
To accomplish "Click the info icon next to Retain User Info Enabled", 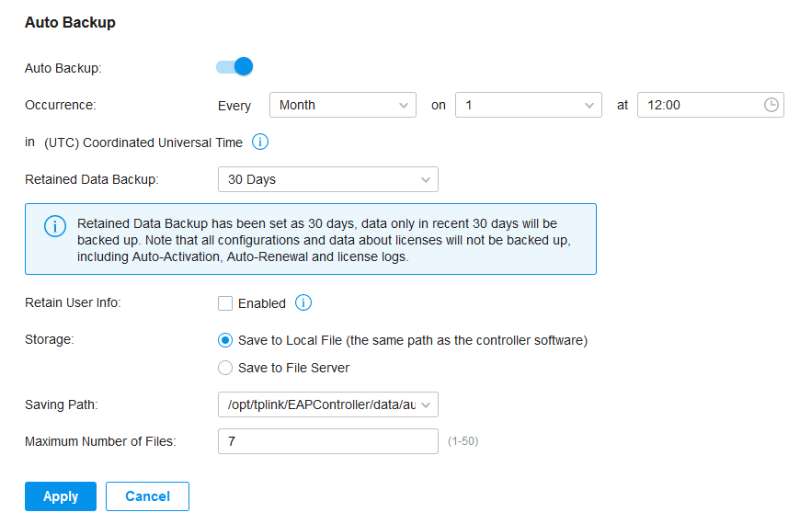I will click(303, 303).
